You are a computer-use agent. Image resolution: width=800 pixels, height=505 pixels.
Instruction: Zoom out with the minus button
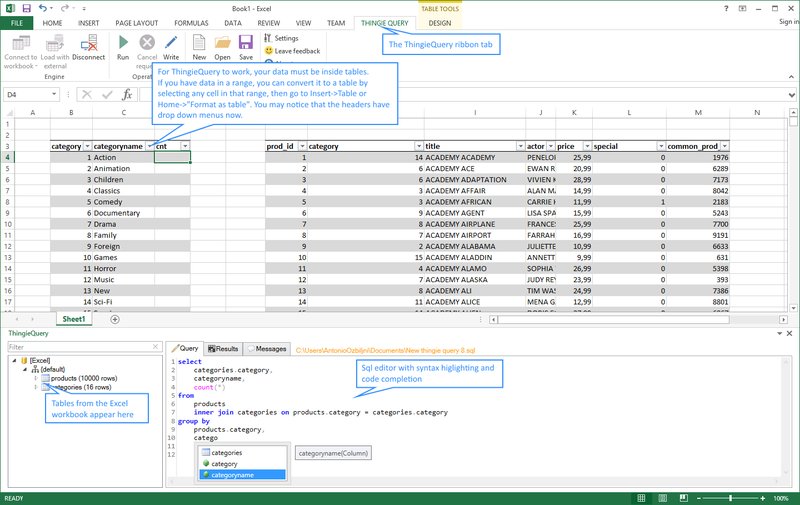699,498
